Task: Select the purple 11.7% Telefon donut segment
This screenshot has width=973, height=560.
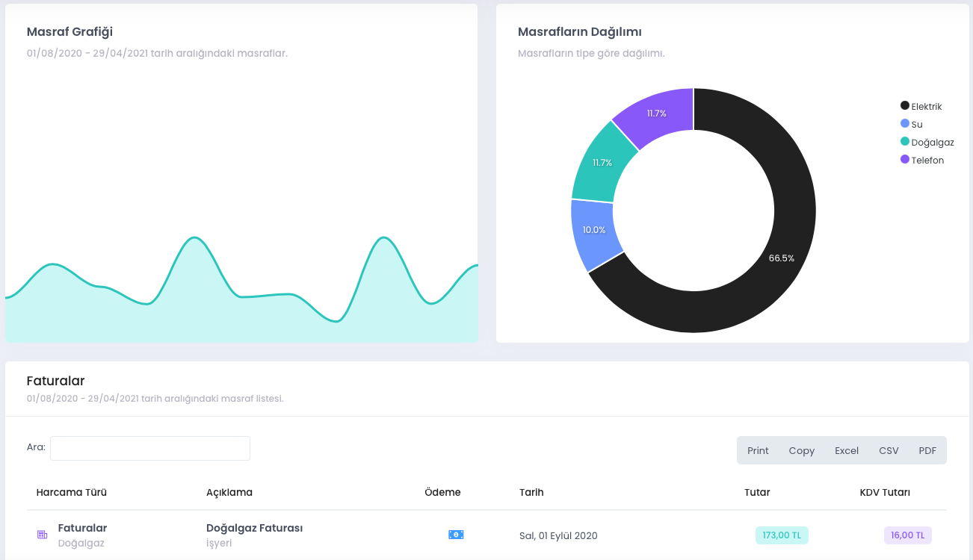Action: point(658,114)
